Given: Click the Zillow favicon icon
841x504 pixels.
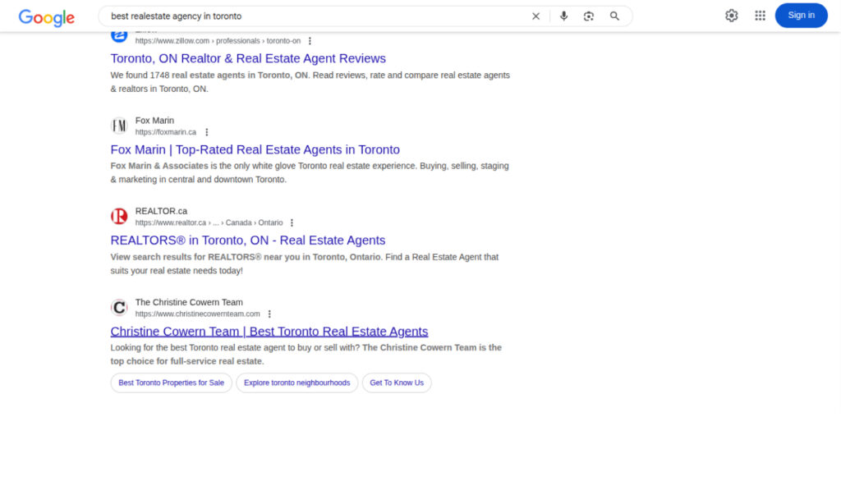Looking at the screenshot, I should 119,36.
